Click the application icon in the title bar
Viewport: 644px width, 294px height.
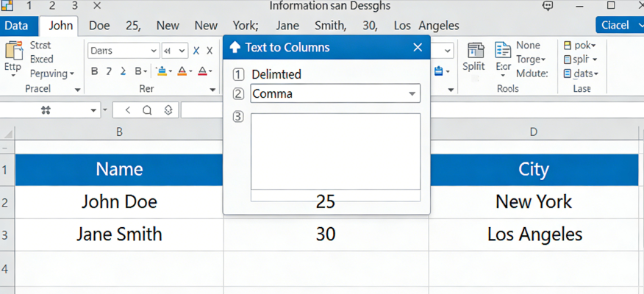[x=7, y=5]
